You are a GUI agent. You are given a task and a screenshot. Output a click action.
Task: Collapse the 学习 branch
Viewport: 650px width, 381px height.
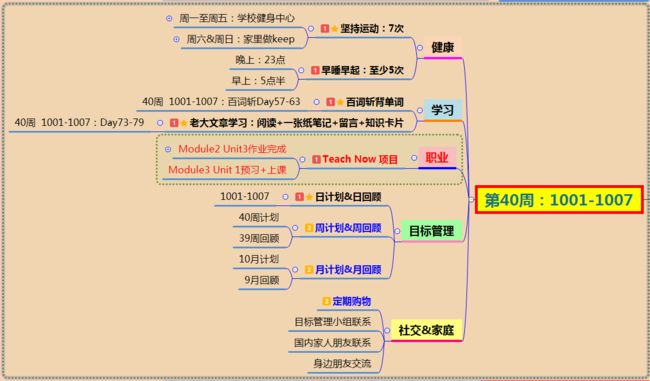click(x=420, y=110)
